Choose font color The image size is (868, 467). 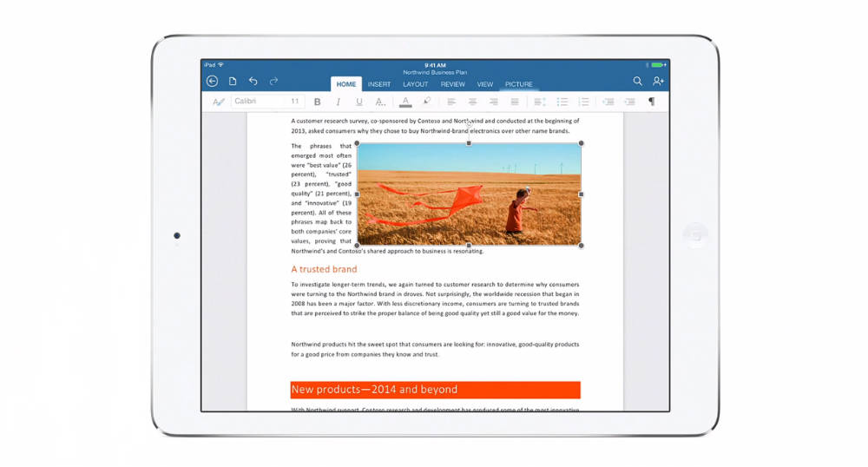coord(405,102)
